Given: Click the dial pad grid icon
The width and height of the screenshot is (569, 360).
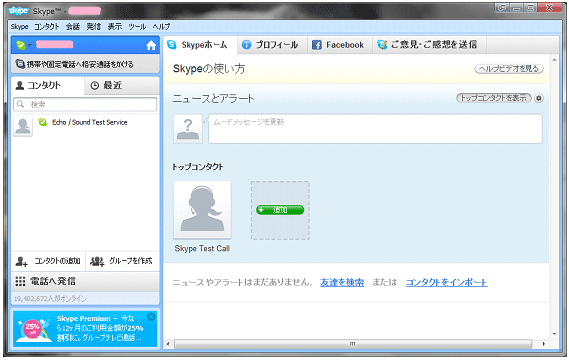Looking at the screenshot, I should (20, 281).
